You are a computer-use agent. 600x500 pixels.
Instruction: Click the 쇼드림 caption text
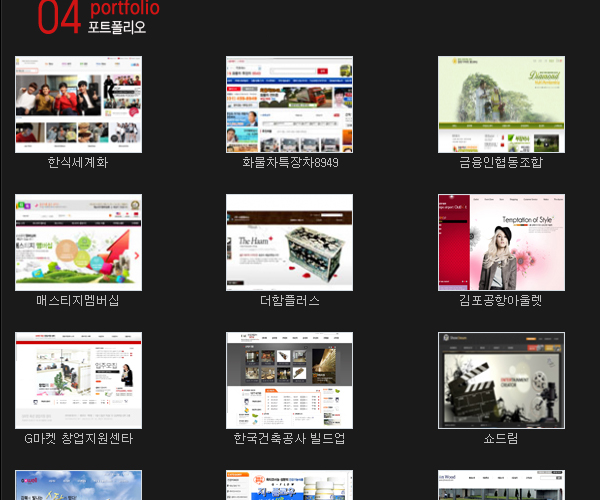click(501, 438)
